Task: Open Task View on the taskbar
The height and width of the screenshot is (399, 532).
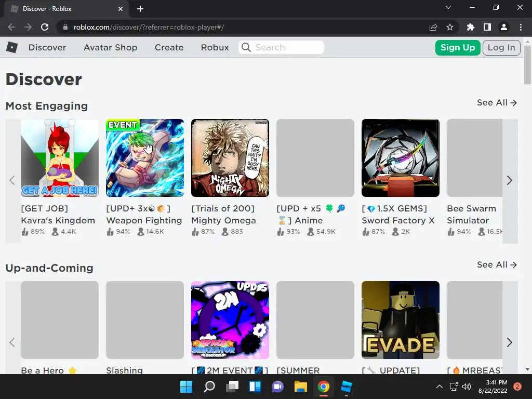Action: point(232,387)
